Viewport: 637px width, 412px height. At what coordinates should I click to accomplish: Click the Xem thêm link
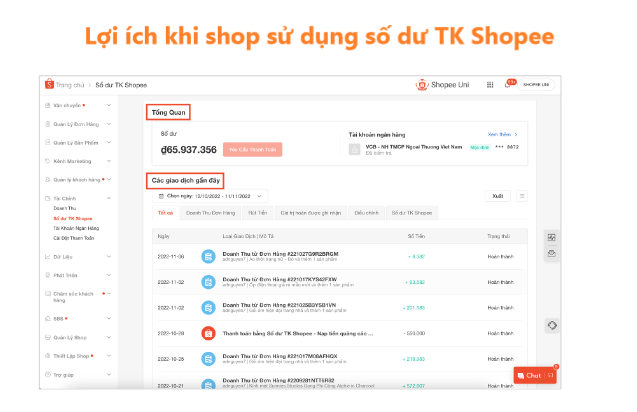tap(502, 134)
